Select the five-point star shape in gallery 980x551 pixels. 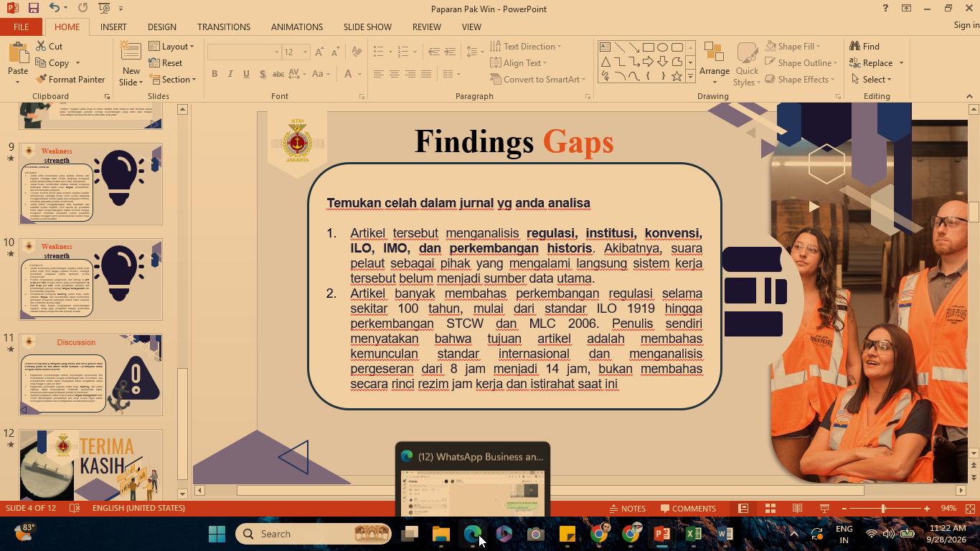click(677, 76)
